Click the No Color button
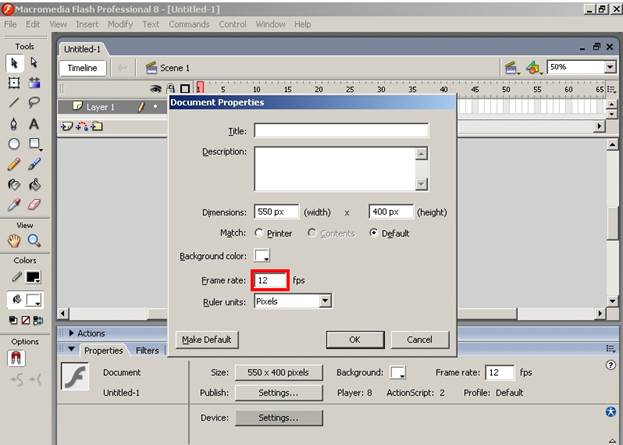623x445 pixels. [x=25, y=320]
